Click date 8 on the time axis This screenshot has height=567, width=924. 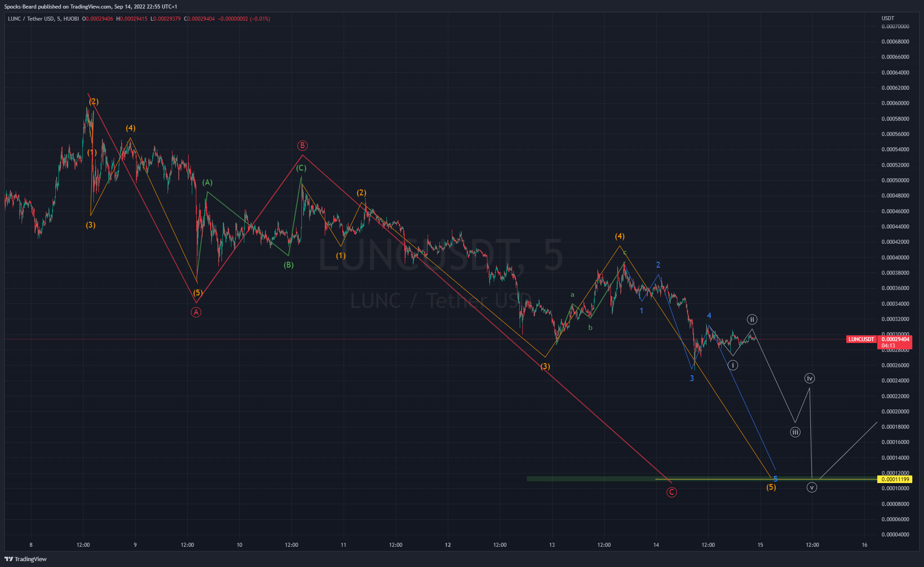(x=31, y=545)
